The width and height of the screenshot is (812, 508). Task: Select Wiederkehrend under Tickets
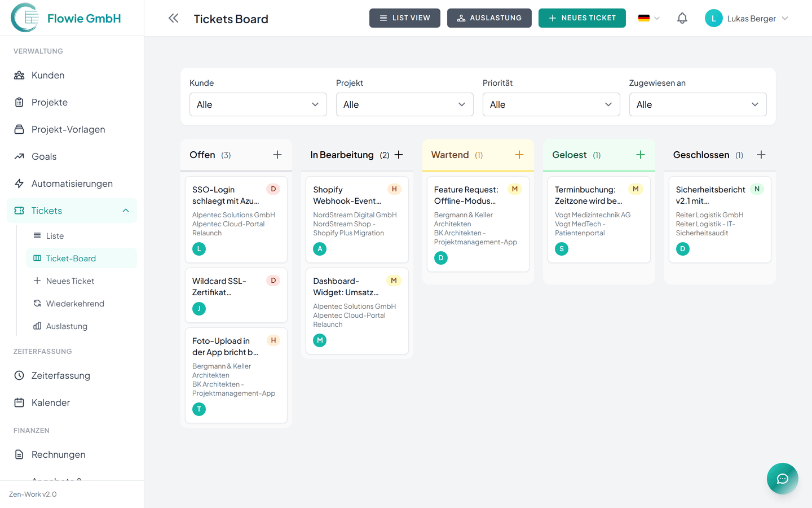(75, 304)
